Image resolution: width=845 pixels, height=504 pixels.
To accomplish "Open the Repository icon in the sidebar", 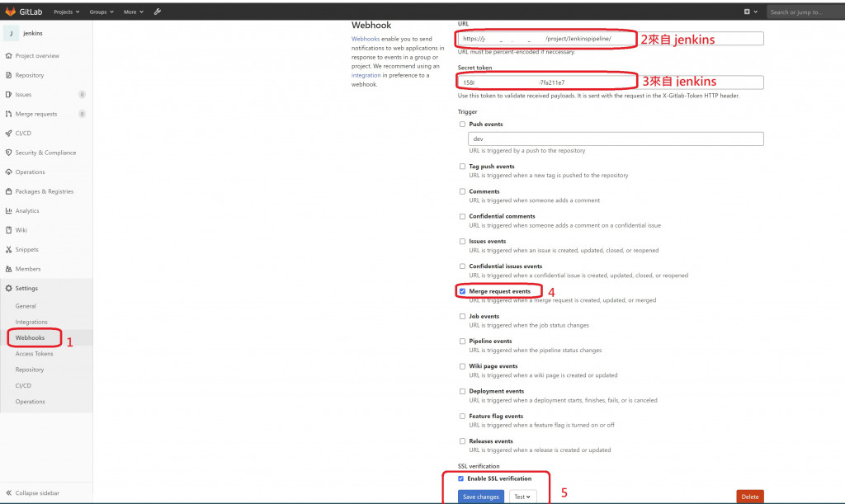I will tap(8, 75).
